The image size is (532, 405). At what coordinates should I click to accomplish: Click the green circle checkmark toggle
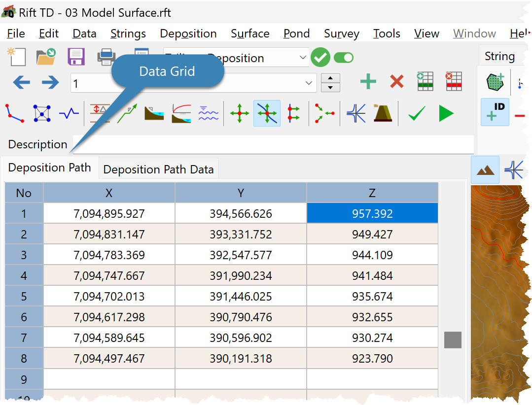coord(320,58)
